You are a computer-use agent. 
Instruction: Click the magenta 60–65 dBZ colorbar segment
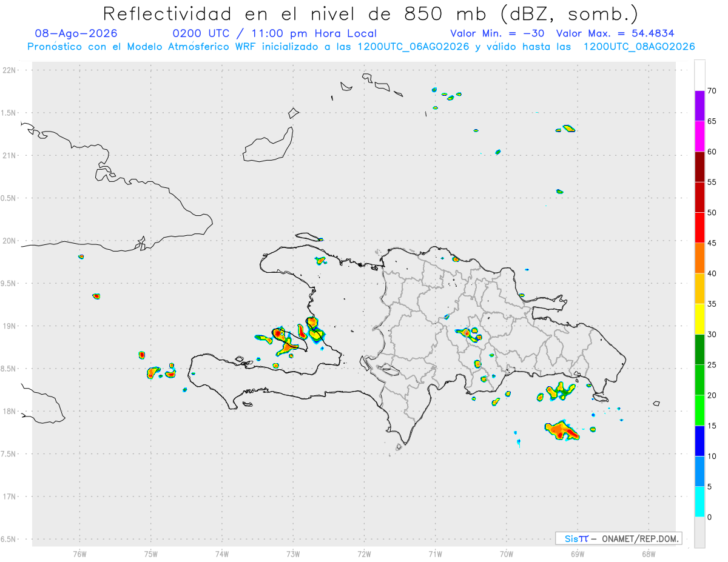pos(699,136)
